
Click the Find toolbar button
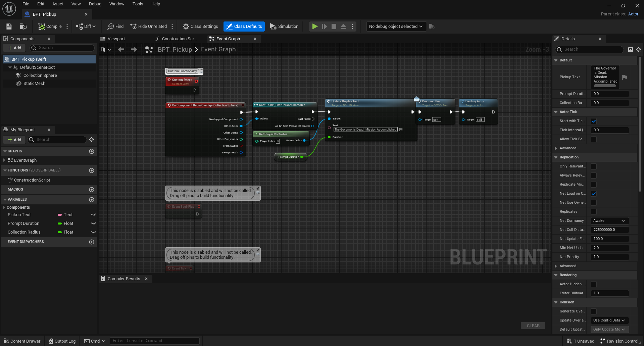click(115, 27)
